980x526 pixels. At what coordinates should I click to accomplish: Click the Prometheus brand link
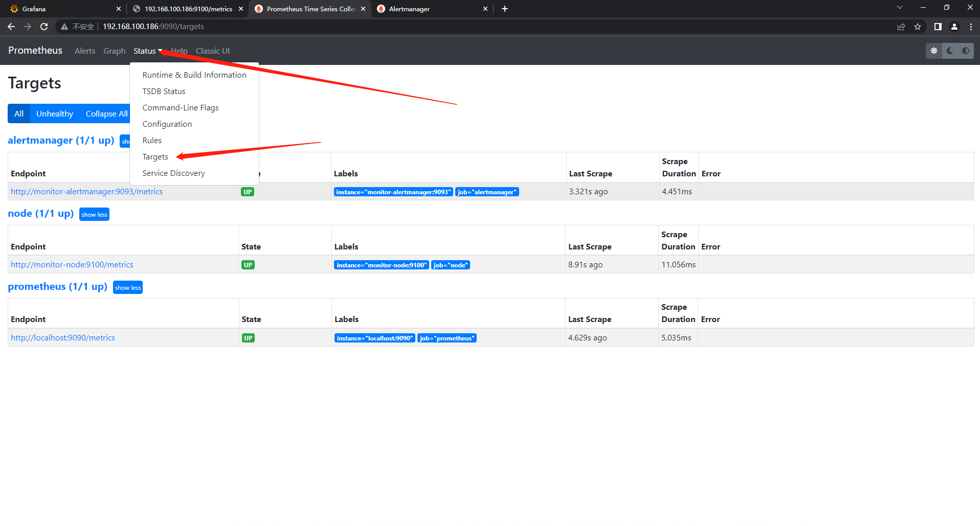35,50
